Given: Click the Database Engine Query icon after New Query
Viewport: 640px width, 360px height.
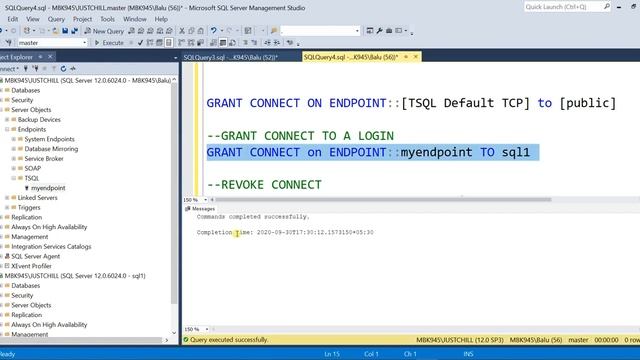Looking at the screenshot, I should (x=131, y=31).
